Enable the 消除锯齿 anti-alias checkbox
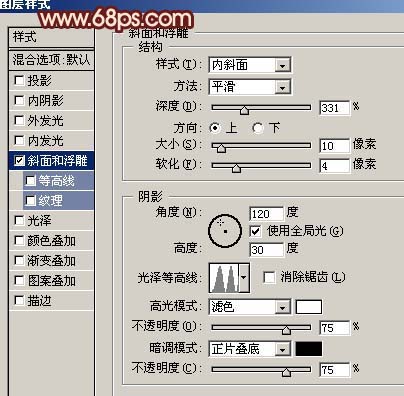Screen dimensions: 404x396 click(269, 277)
